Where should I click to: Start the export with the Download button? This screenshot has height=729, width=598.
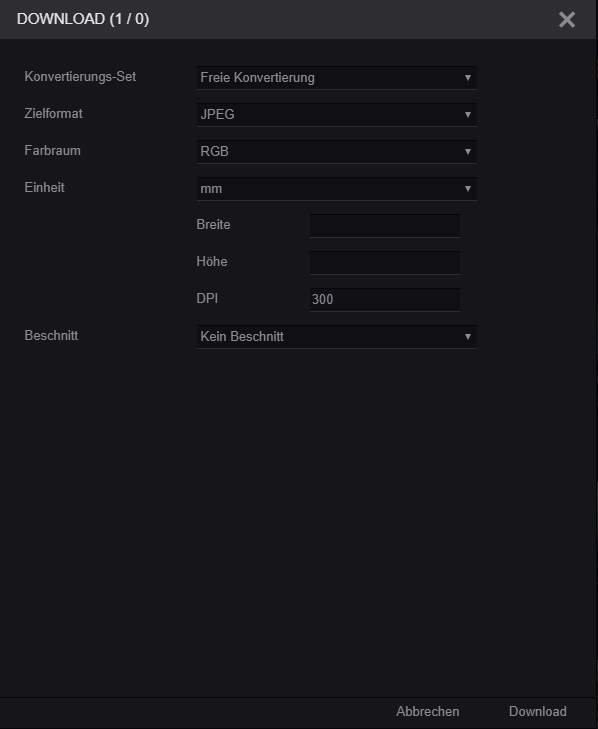(x=538, y=711)
